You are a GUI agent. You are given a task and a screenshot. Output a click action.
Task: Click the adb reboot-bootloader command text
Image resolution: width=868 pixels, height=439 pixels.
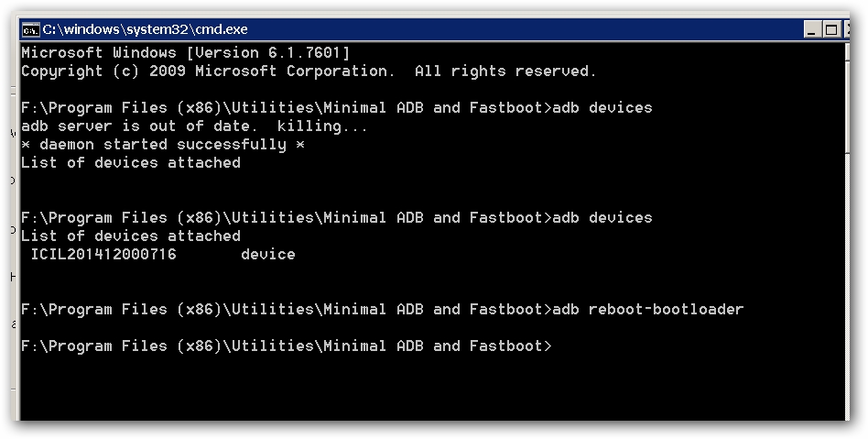pos(648,310)
